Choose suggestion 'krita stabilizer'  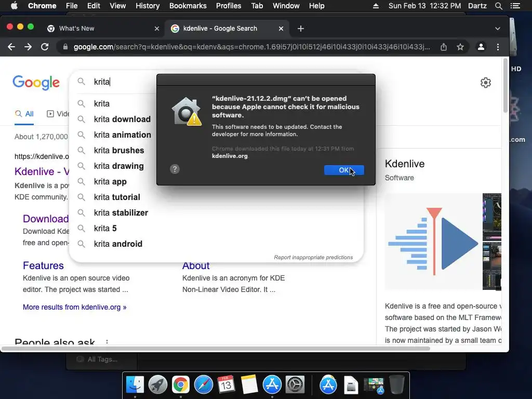(216, 212)
